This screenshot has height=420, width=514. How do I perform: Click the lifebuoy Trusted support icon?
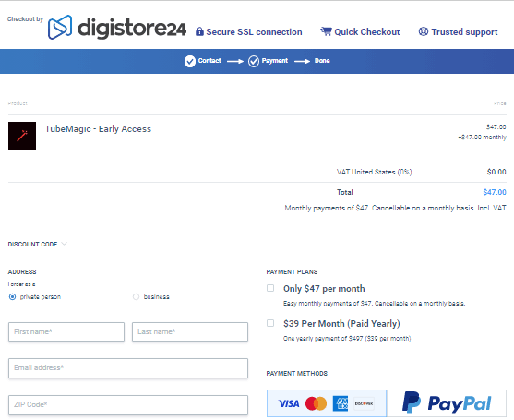tap(424, 31)
